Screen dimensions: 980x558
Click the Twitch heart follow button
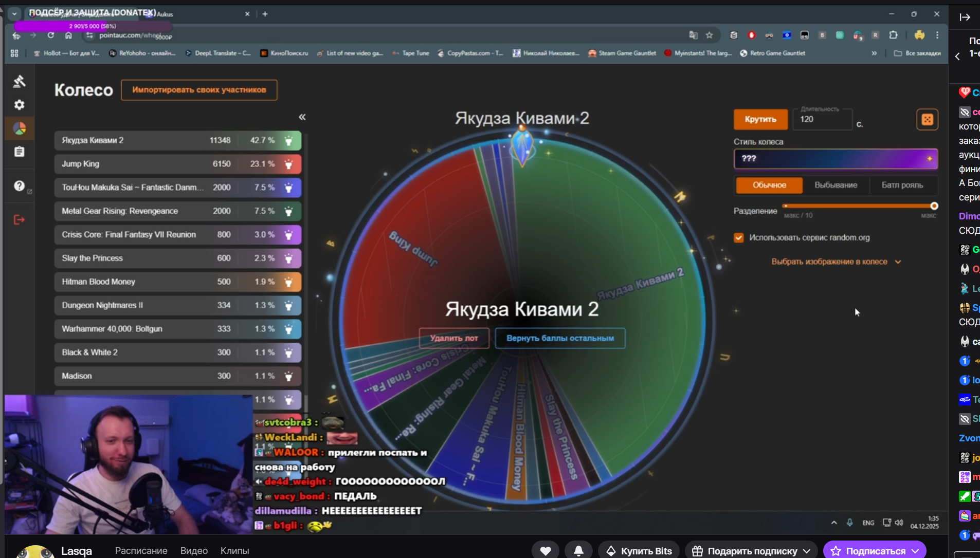pos(546,550)
